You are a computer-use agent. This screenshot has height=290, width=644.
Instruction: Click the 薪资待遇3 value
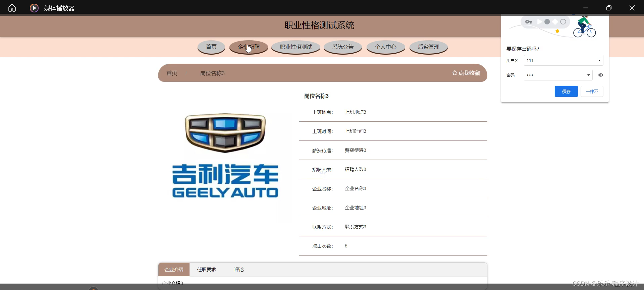pyautogui.click(x=356, y=150)
